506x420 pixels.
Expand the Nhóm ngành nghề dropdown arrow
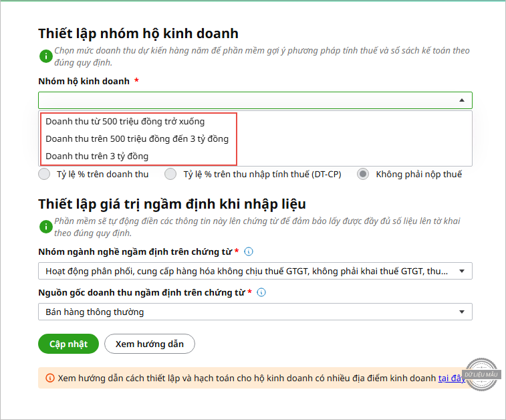461,272
